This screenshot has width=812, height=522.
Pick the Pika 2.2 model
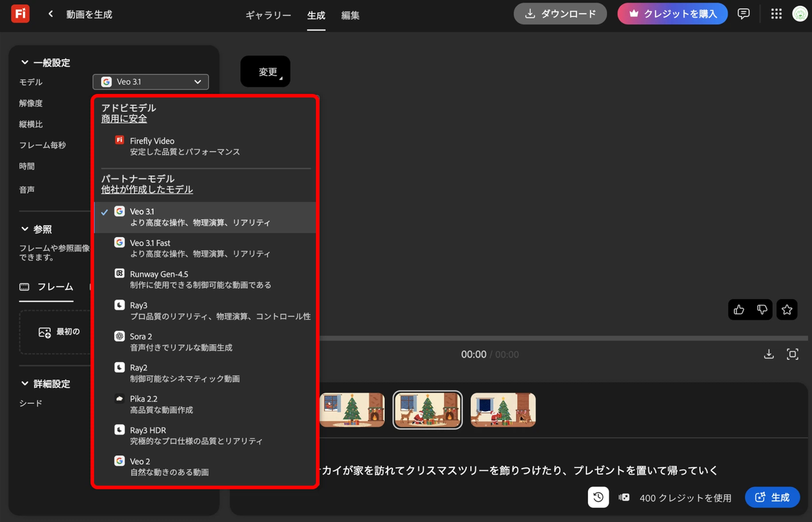(x=205, y=404)
